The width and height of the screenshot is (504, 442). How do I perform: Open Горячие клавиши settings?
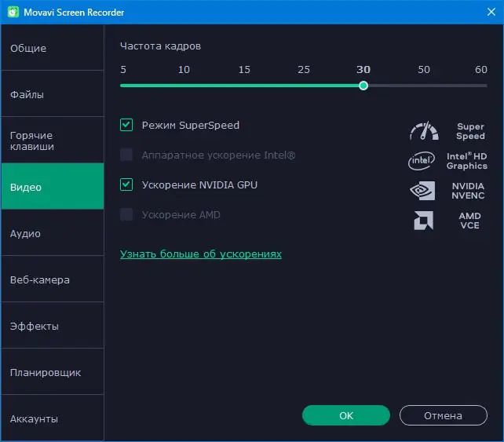53,141
